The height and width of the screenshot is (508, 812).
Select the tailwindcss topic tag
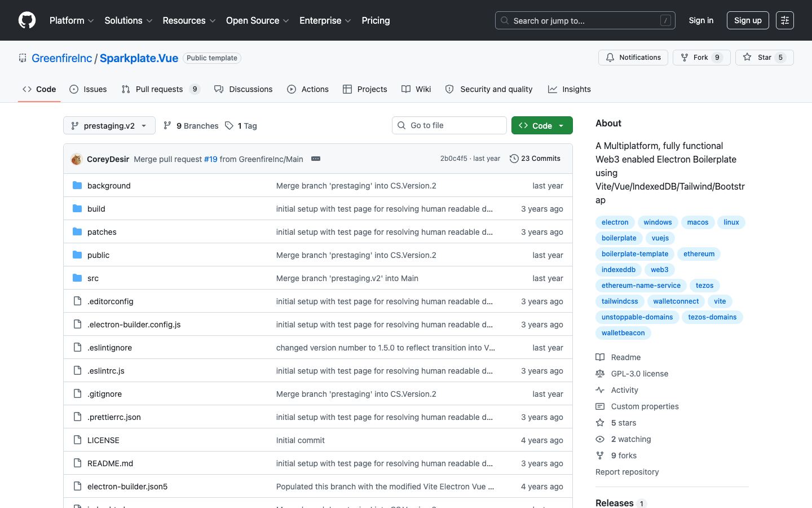pyautogui.click(x=620, y=301)
